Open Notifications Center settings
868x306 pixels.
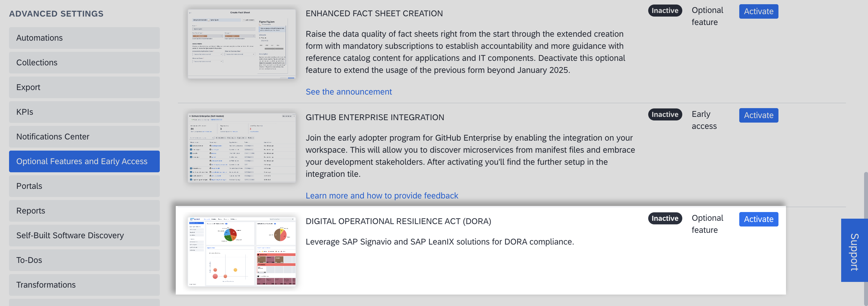click(84, 137)
